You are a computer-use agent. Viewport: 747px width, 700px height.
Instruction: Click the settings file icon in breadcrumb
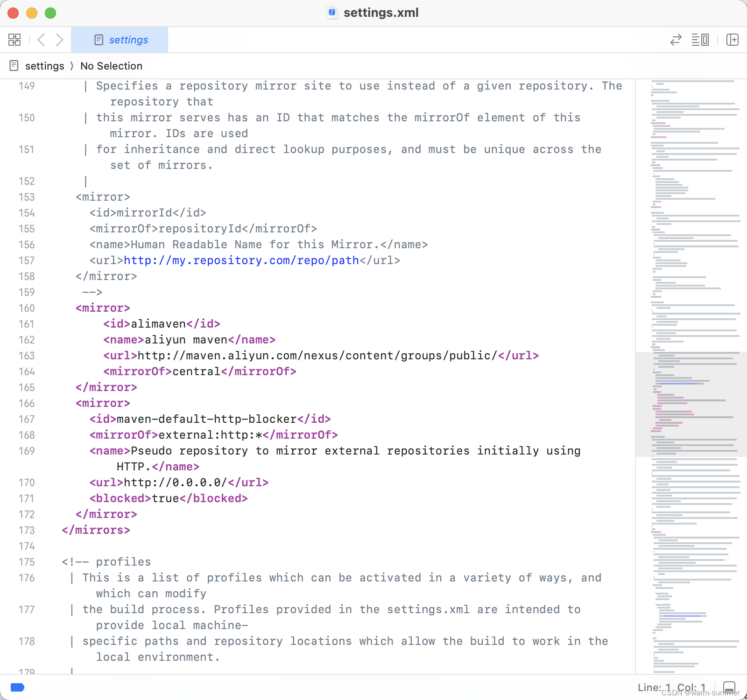click(x=14, y=66)
